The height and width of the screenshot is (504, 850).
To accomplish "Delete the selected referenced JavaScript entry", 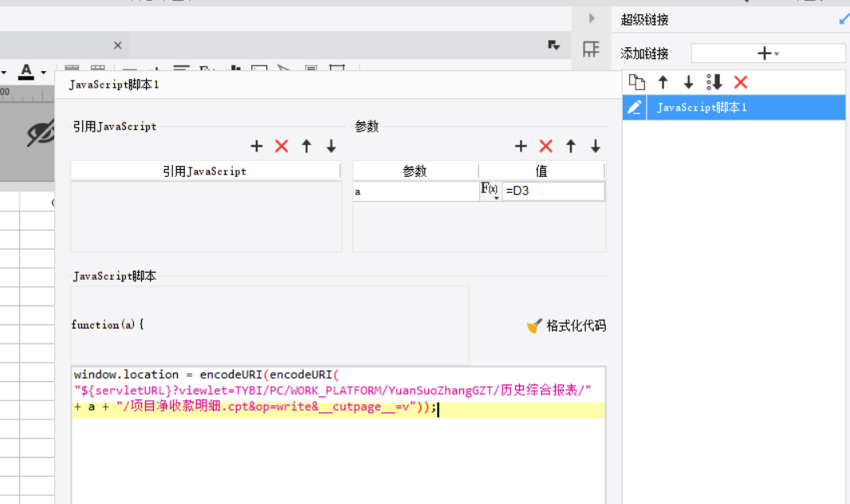I will click(x=281, y=146).
